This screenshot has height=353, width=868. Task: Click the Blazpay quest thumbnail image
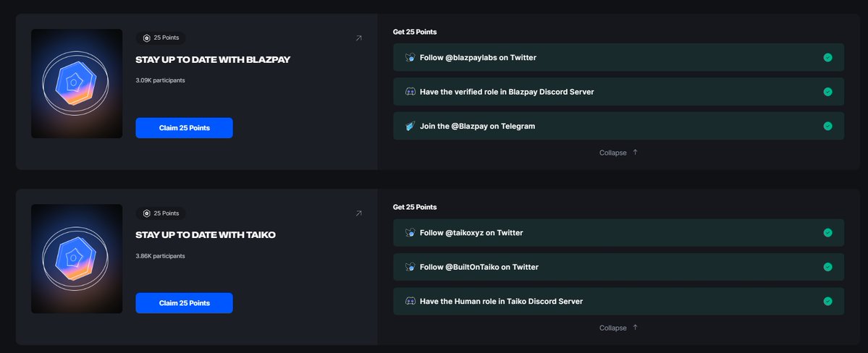(77, 83)
